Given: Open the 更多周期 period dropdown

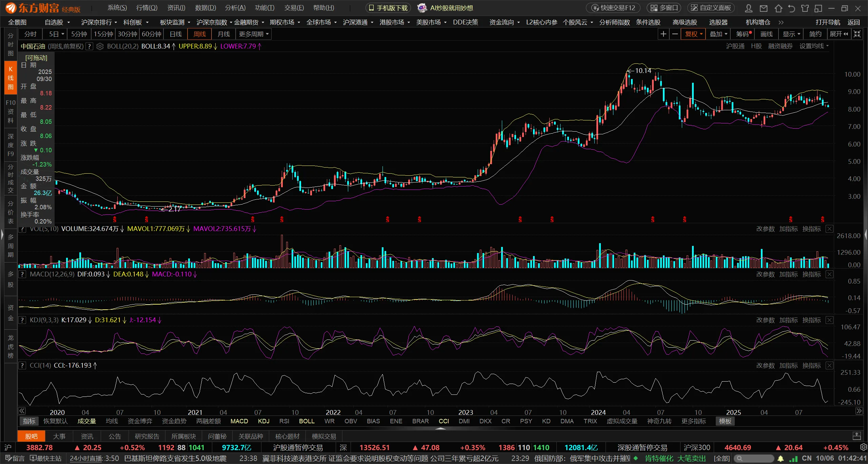Looking at the screenshot, I should tap(254, 34).
